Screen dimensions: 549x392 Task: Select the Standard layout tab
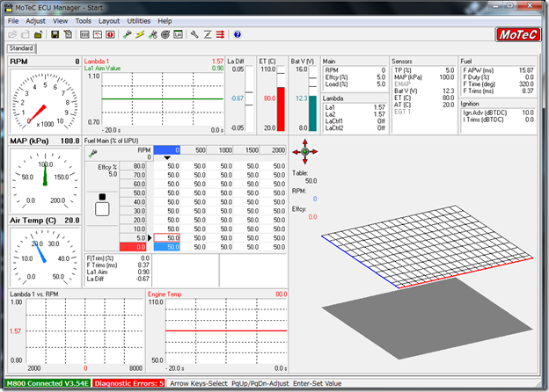[x=21, y=48]
